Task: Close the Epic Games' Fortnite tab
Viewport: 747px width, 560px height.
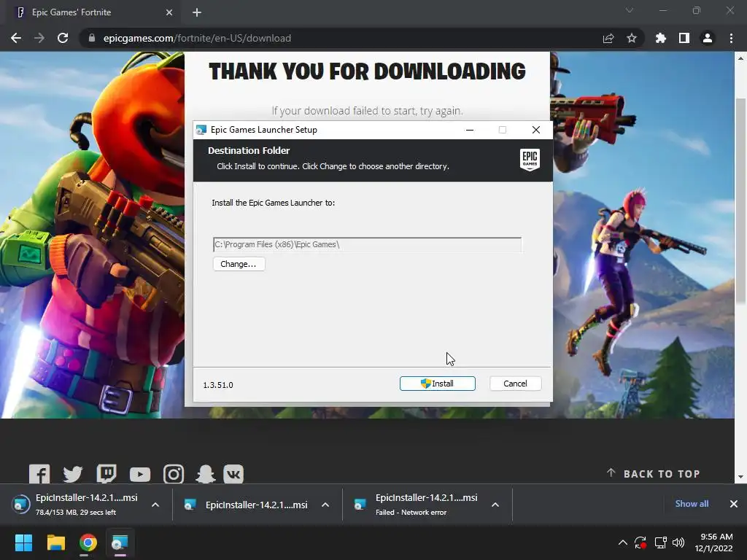Action: (169, 12)
